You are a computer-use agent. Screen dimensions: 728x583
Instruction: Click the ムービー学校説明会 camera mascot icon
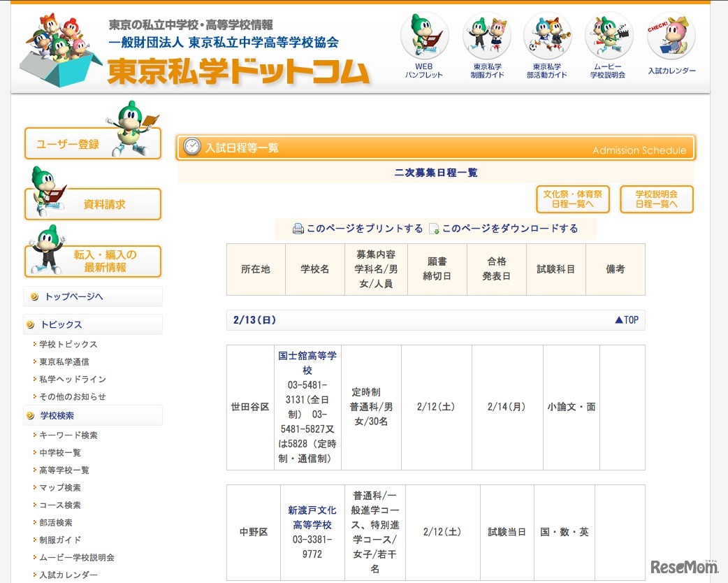608,35
